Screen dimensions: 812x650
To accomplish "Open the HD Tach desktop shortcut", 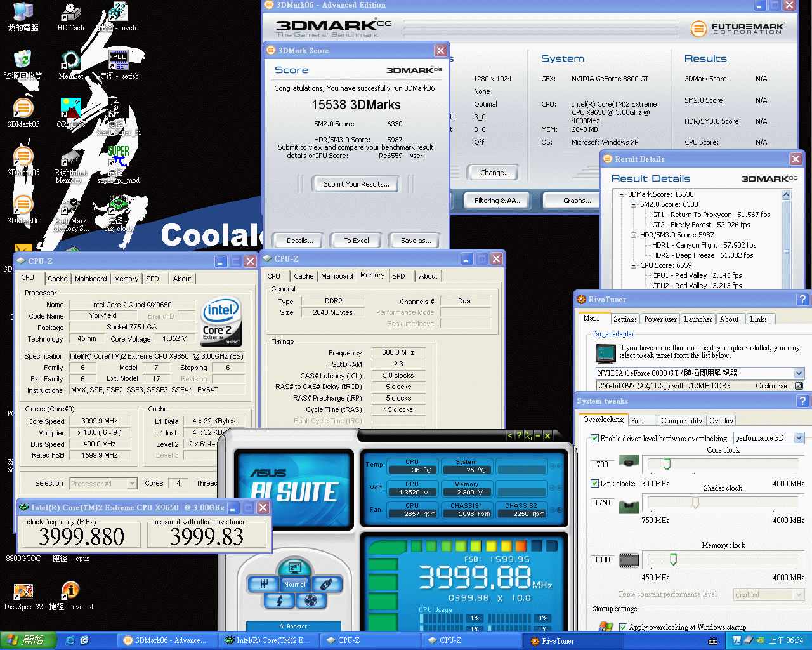I will click(70, 16).
